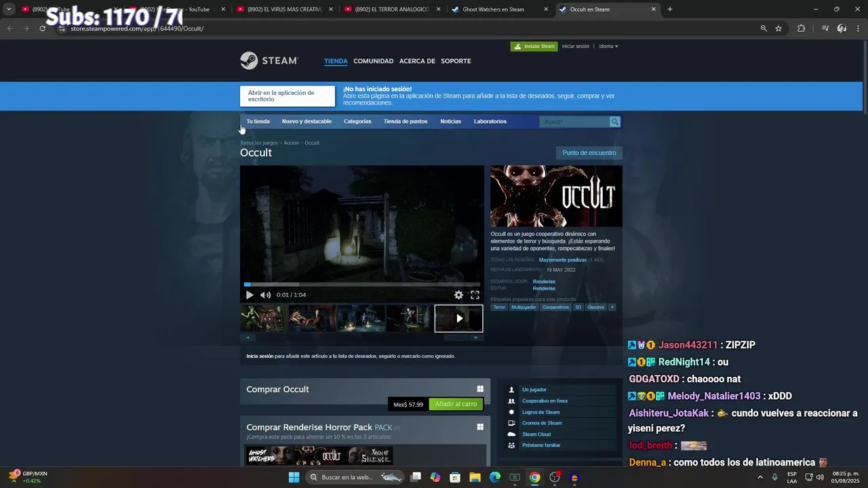
Task: Open Chrome extensions puzzle icon
Action: click(801, 28)
